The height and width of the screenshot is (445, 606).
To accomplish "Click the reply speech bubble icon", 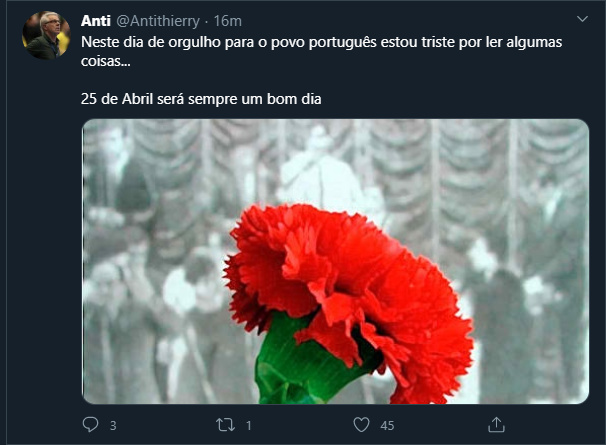I will 90,425.
